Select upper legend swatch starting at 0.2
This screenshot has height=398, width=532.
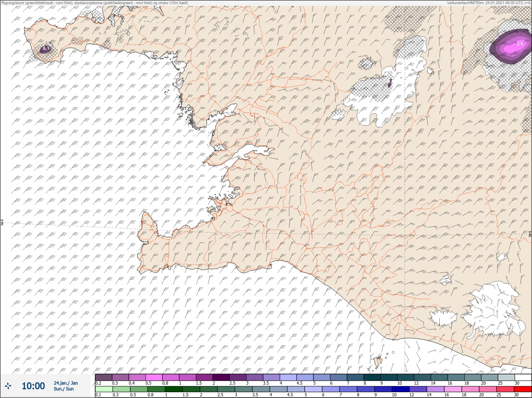coord(103,377)
